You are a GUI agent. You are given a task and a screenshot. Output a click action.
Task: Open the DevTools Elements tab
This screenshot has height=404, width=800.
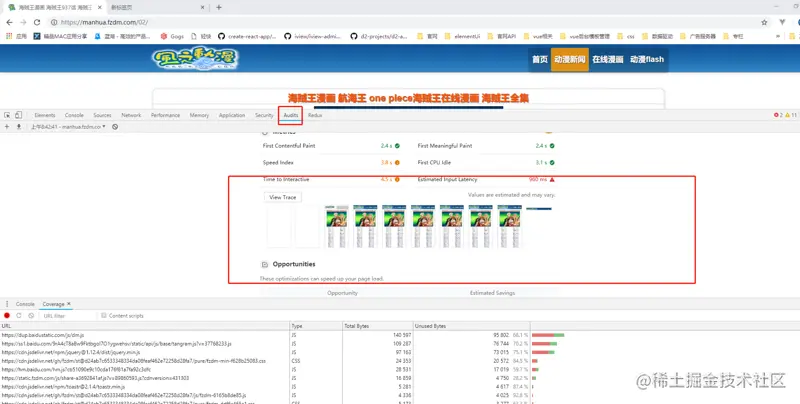45,115
